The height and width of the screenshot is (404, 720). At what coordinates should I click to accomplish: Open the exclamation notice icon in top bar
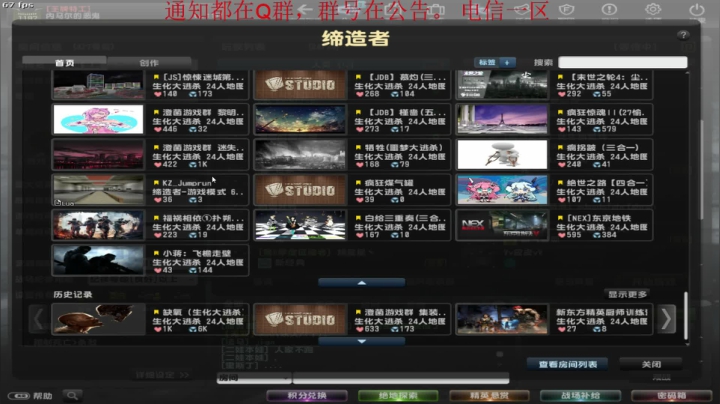(x=609, y=9)
